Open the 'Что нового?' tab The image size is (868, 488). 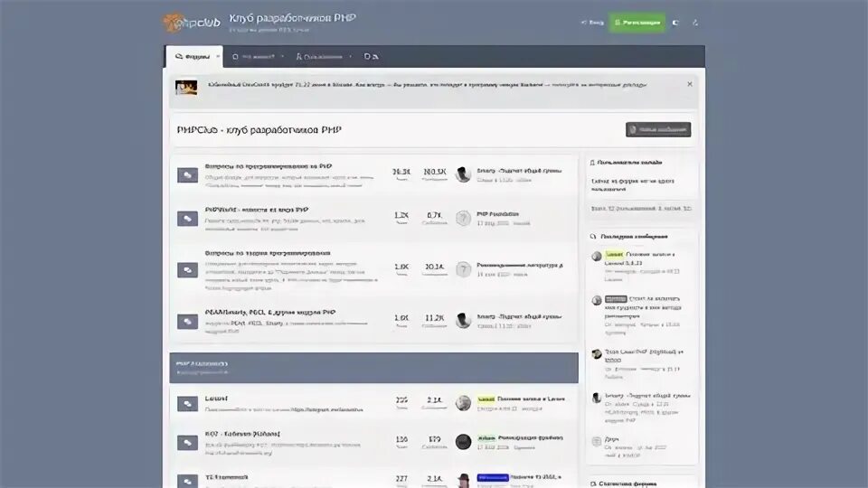[253, 56]
